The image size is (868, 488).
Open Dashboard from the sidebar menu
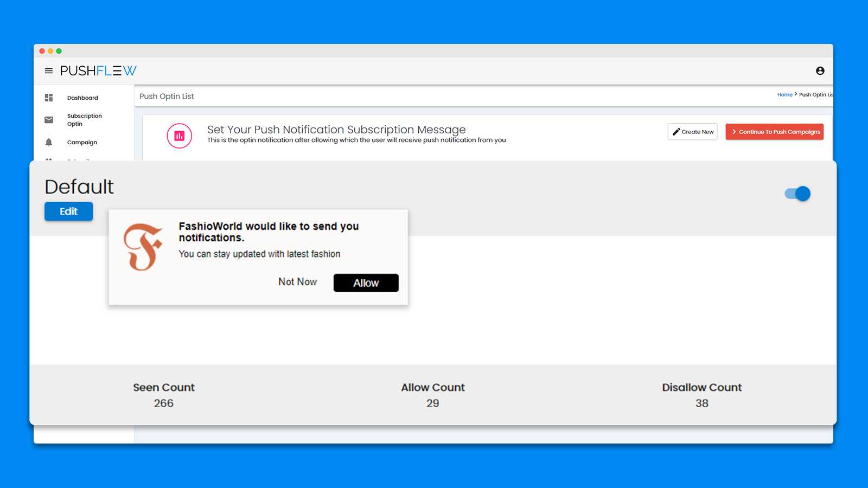82,98
